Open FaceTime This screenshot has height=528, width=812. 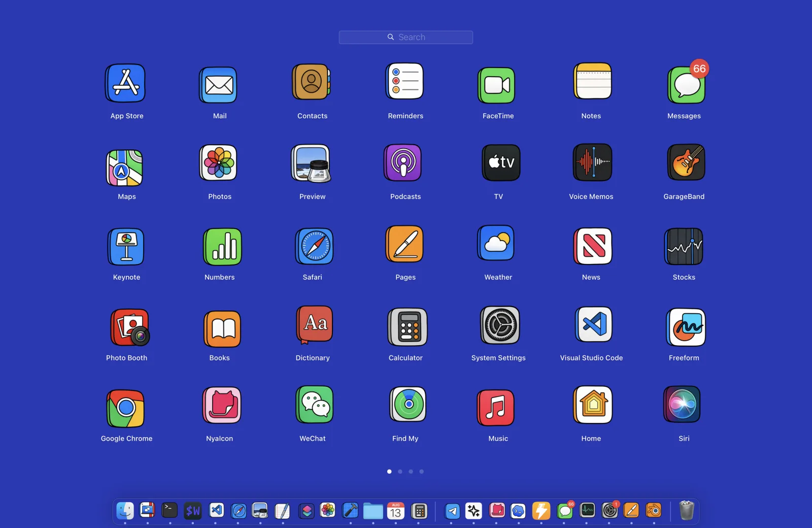(497, 85)
